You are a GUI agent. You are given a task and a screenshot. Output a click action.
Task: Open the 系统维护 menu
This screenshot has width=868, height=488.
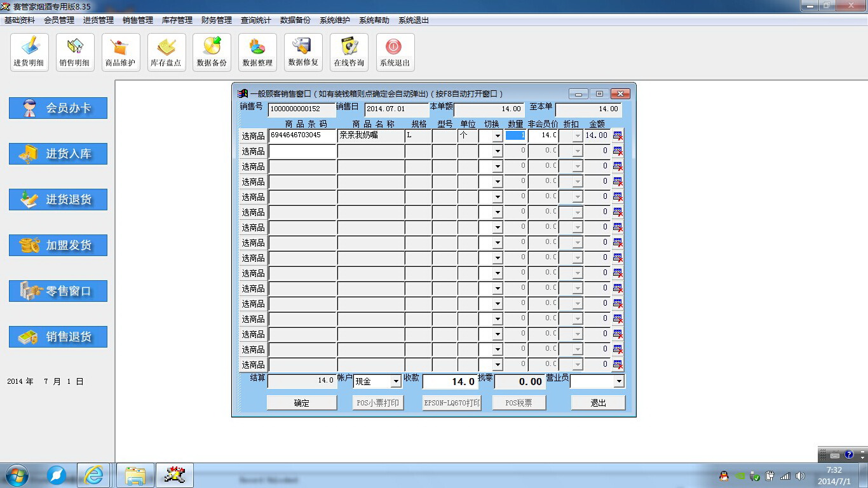click(335, 20)
